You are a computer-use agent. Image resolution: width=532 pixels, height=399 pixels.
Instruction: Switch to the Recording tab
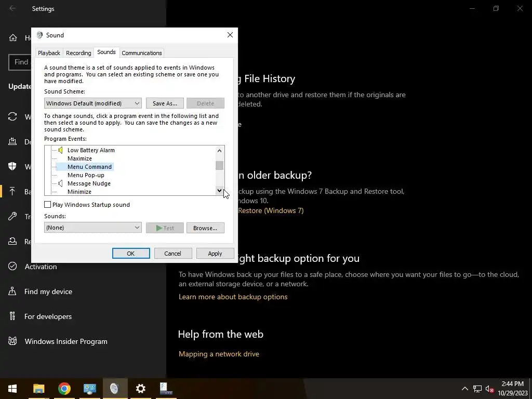(x=78, y=53)
